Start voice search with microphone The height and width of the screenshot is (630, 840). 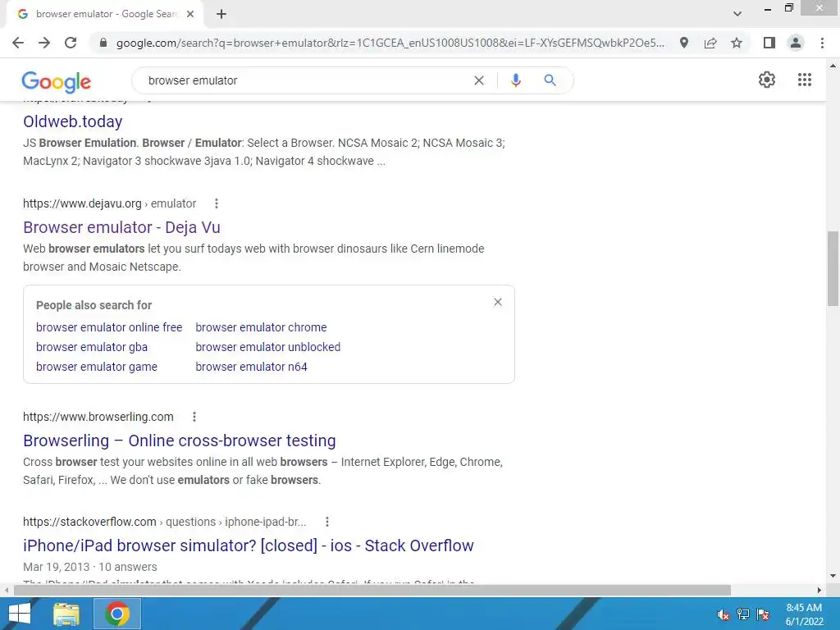pos(515,80)
